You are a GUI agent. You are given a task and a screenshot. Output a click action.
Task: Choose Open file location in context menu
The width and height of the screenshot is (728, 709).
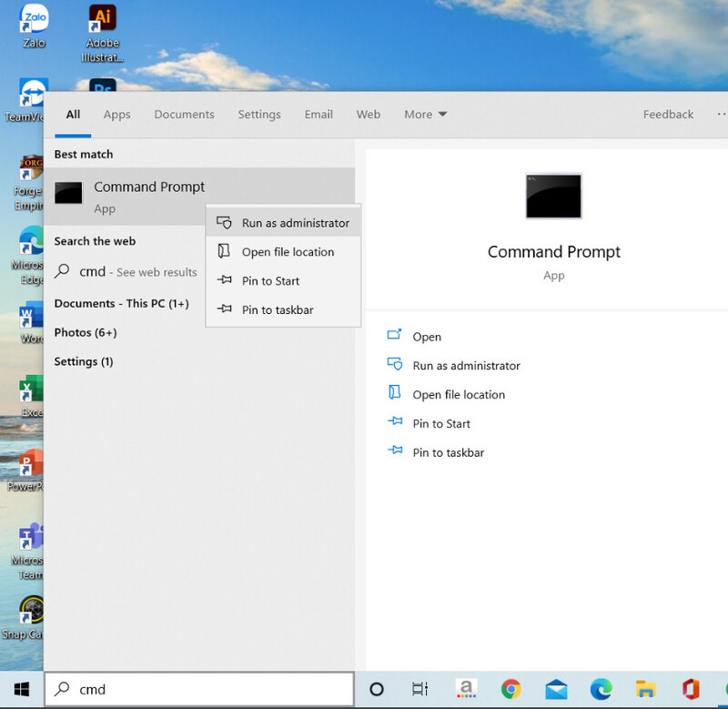[x=283, y=252]
